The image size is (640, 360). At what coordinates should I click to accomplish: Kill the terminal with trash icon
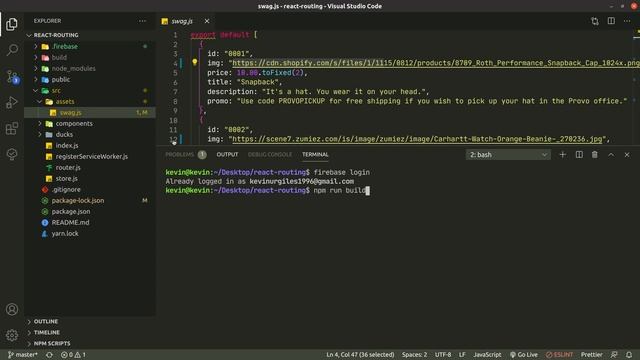click(x=595, y=155)
